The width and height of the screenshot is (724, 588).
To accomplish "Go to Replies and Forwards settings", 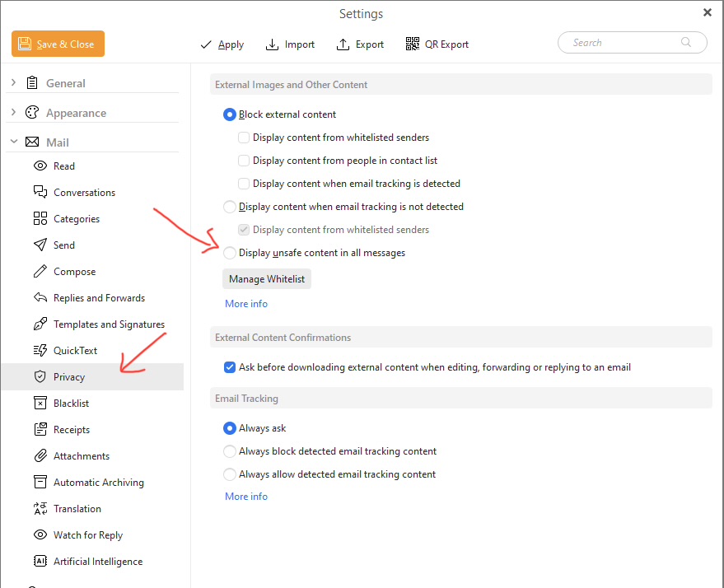I will click(99, 298).
